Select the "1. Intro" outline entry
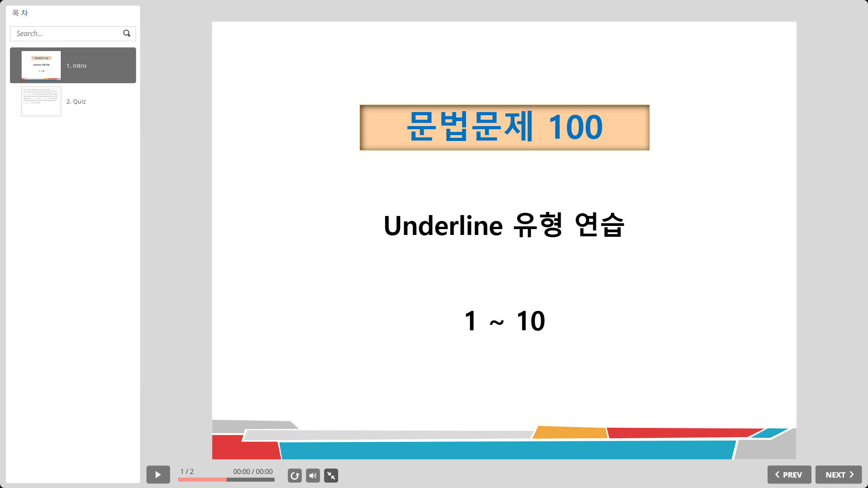Viewport: 868px width, 488px height. [76, 66]
